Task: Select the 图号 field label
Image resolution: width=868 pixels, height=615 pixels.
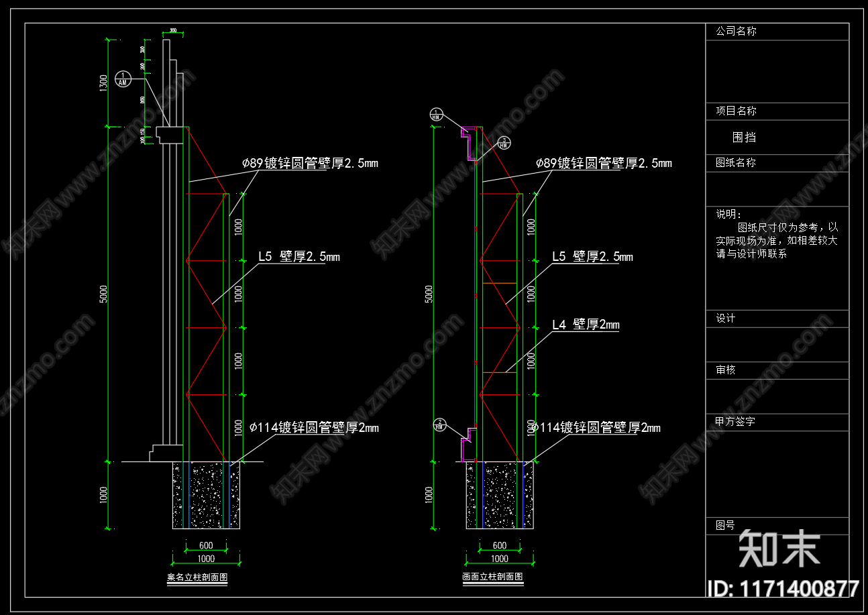Action: coord(726,525)
